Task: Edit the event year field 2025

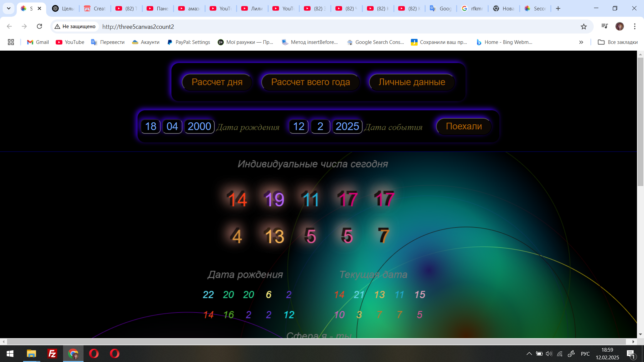Action: pos(347,126)
